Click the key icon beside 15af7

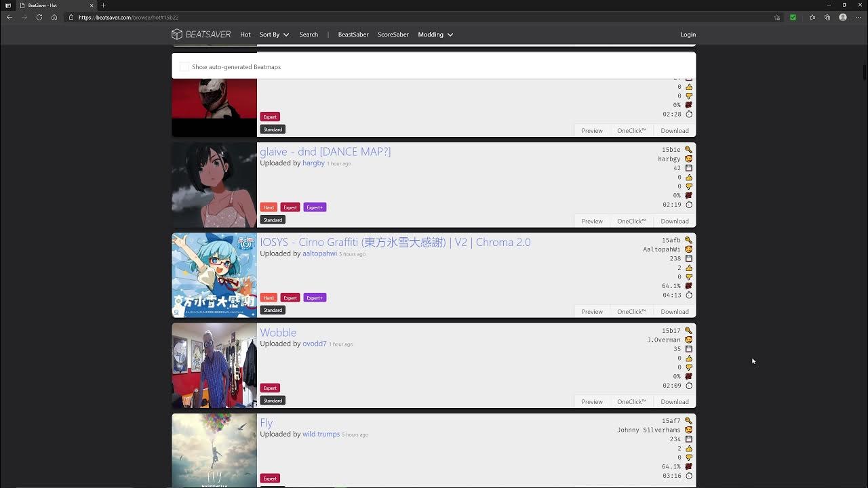688,421
